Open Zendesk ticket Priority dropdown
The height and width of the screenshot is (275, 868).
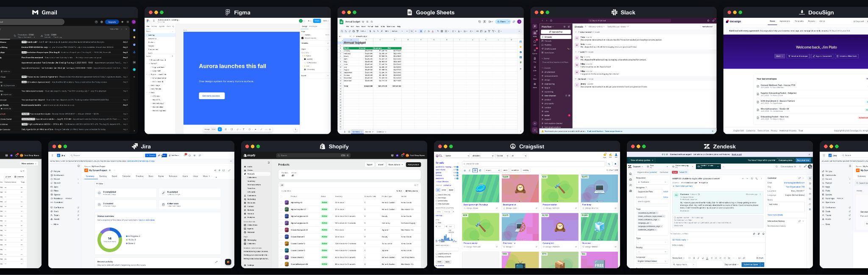click(x=652, y=252)
